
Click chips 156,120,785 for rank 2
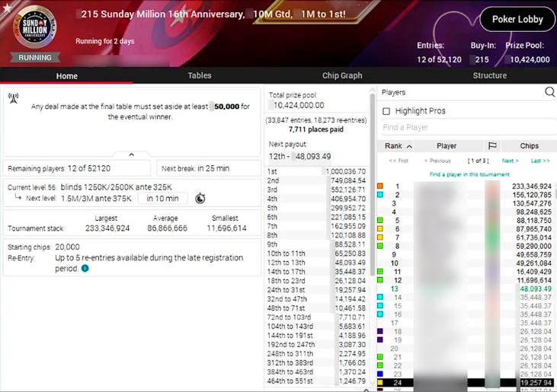(532, 195)
